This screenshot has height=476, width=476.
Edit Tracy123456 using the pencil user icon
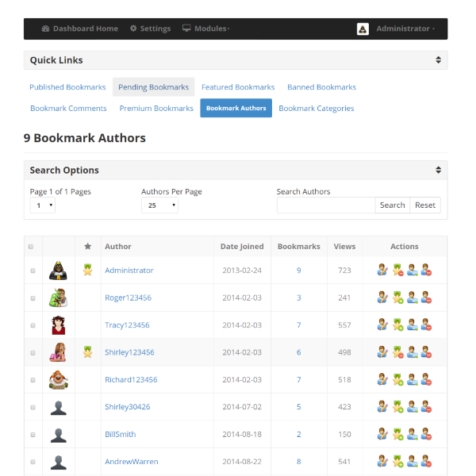(x=382, y=324)
